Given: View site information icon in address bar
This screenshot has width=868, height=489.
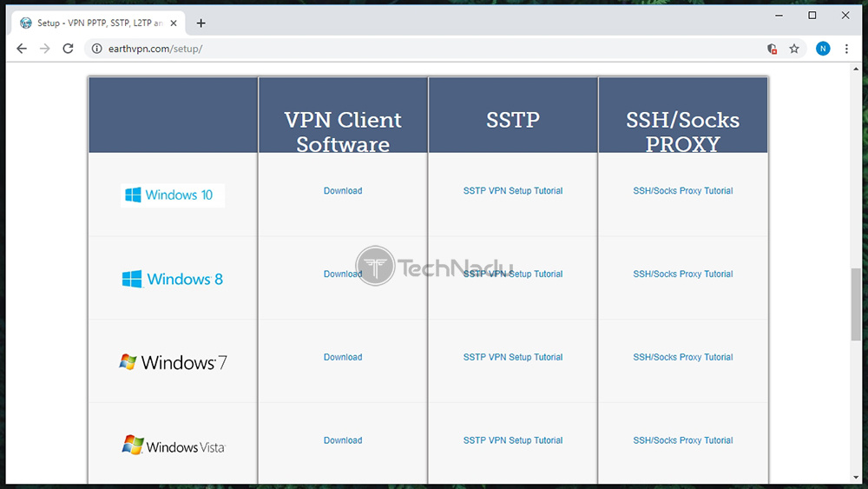Looking at the screenshot, I should [x=97, y=49].
